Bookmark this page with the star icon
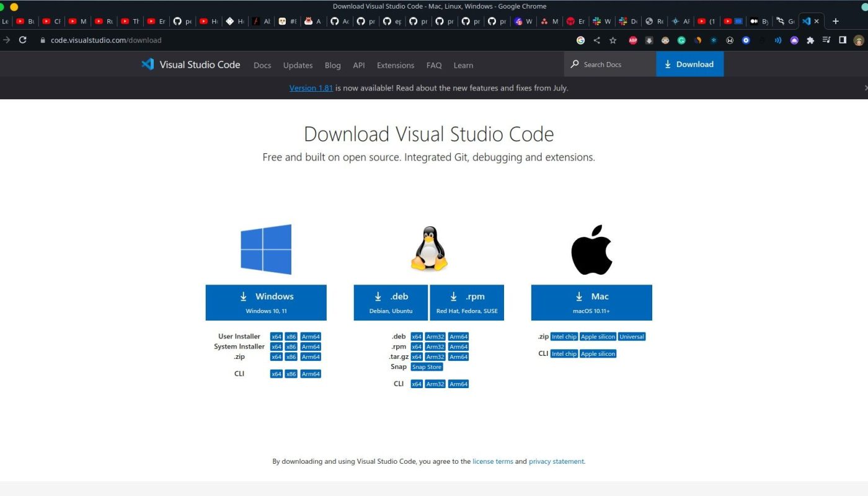 (x=613, y=40)
